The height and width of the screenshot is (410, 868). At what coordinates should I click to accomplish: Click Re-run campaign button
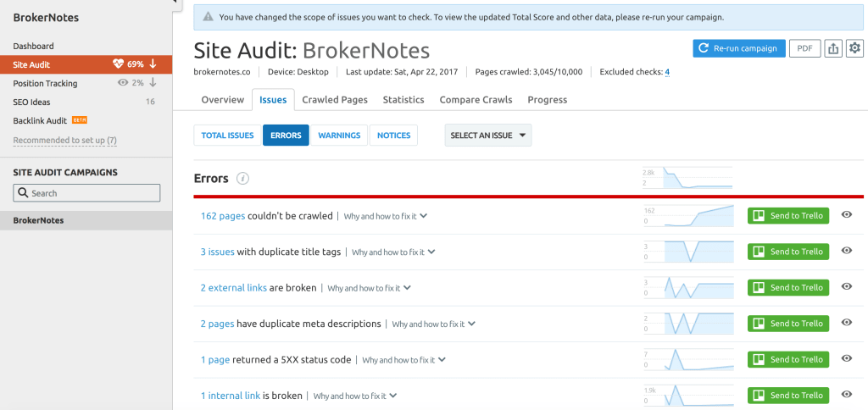point(739,48)
